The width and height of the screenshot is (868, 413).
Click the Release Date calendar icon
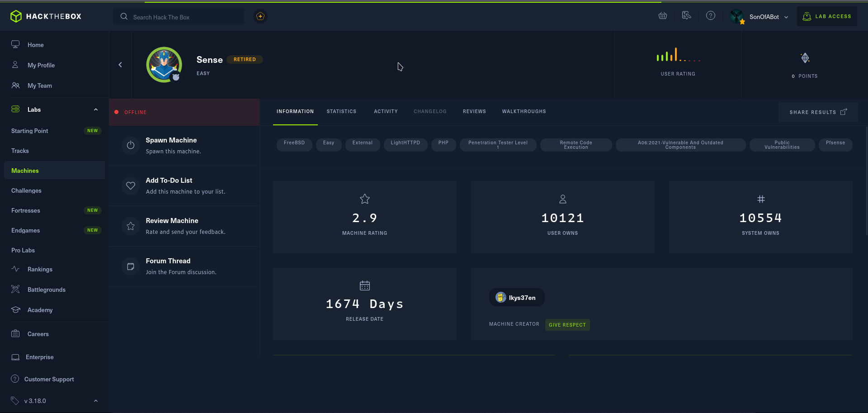click(365, 285)
